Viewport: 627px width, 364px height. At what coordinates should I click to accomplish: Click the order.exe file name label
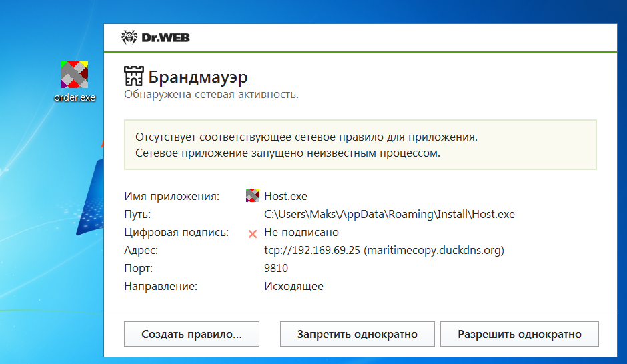coord(75,97)
